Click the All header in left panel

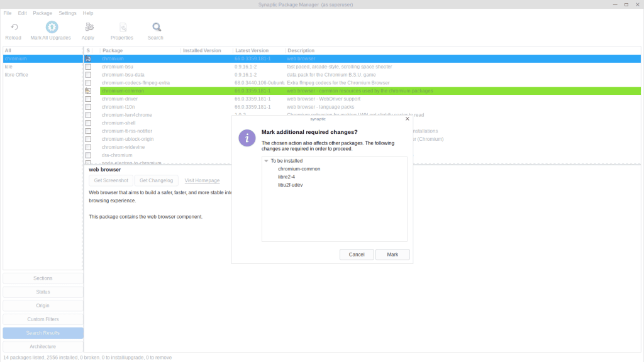click(x=43, y=50)
